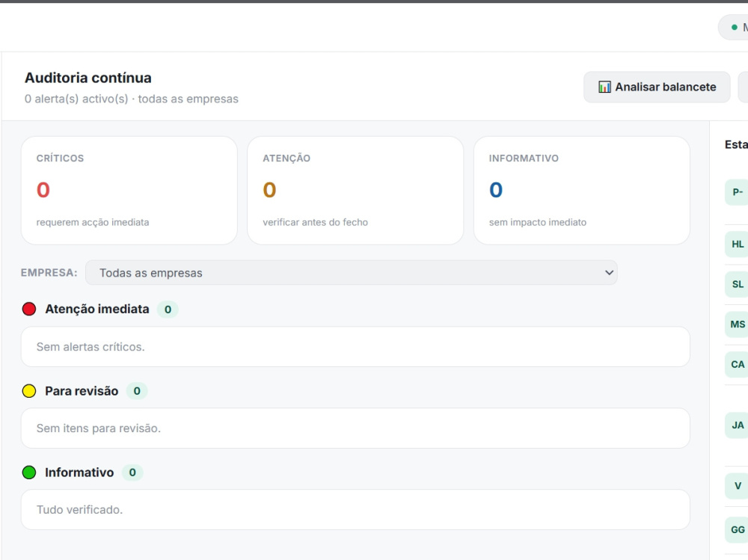Click the red Atenção imediata status dot
This screenshot has width=748, height=560.
tap(29, 309)
